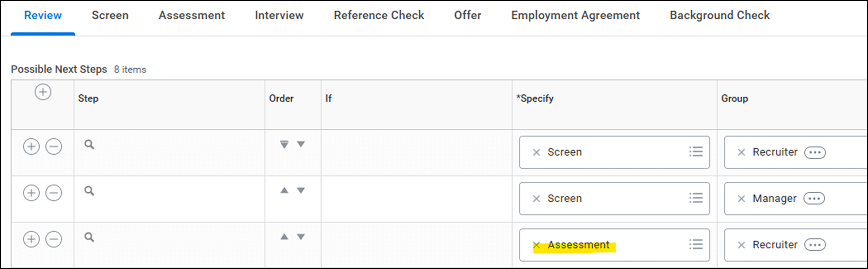This screenshot has height=269, width=868.
Task: Add a row after the second row
Action: point(31,193)
